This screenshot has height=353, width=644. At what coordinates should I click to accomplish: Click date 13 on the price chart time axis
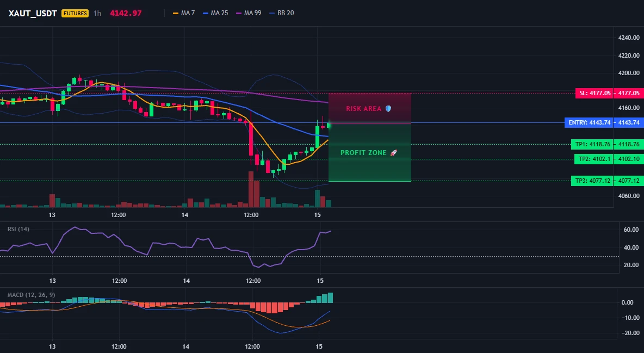(x=52, y=215)
